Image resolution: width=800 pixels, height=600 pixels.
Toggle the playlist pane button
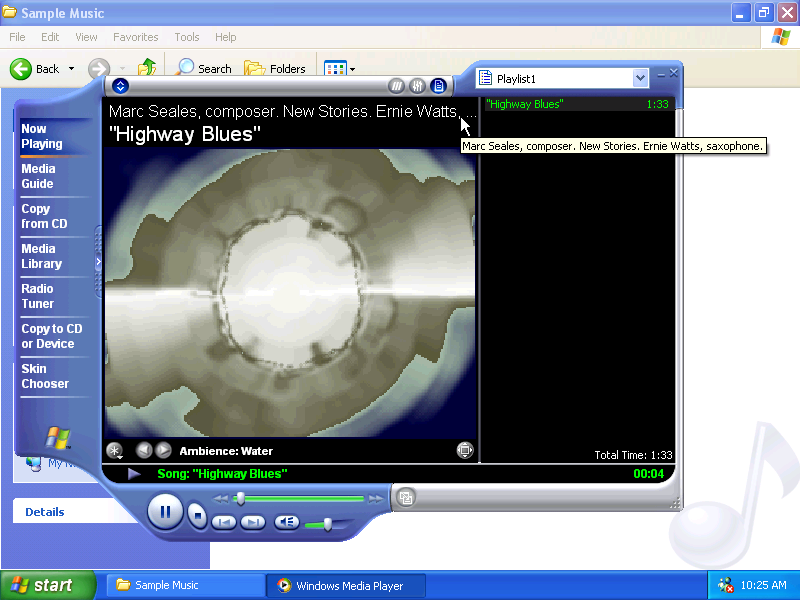point(438,86)
